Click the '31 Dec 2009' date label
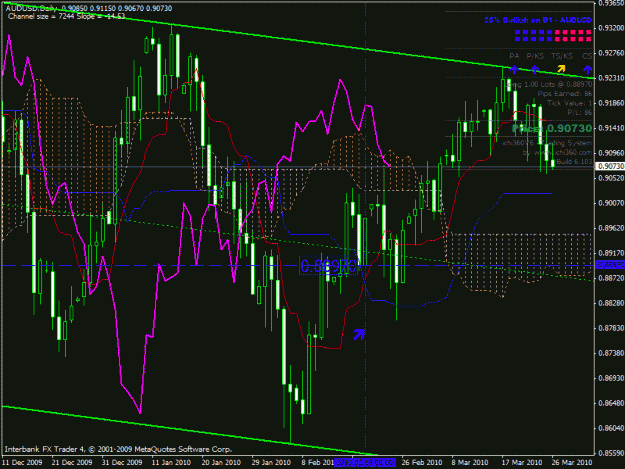This screenshot has width=625, height=469. click(x=122, y=462)
